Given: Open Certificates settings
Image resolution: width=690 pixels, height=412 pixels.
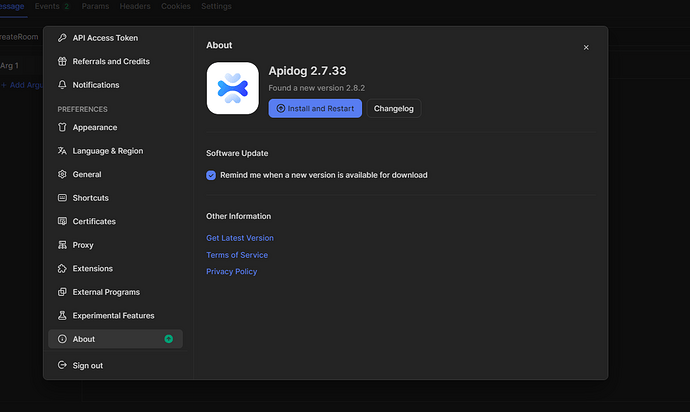Looking at the screenshot, I should click(94, 222).
